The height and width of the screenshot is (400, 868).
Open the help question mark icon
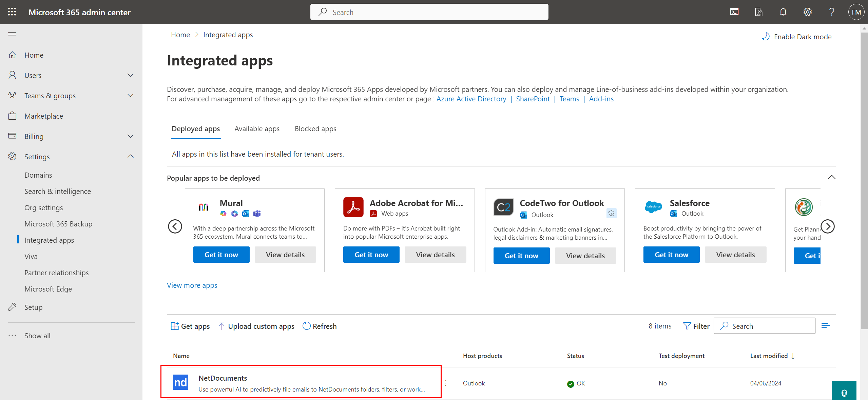832,12
